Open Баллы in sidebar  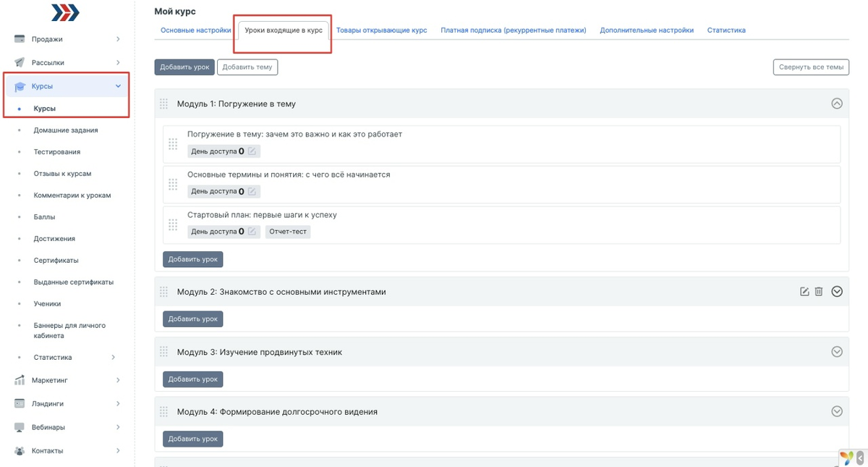coord(44,217)
